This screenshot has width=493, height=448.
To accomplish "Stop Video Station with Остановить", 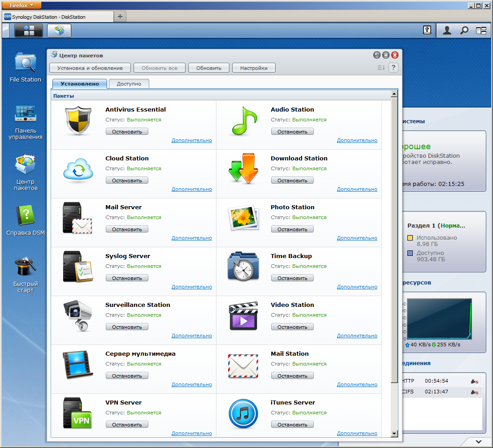I will (292, 327).
